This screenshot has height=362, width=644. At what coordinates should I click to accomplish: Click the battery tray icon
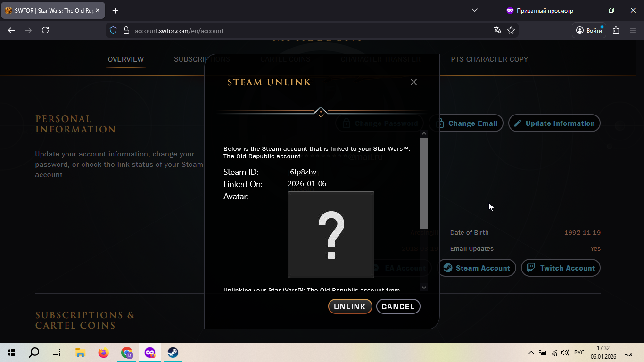click(543, 353)
